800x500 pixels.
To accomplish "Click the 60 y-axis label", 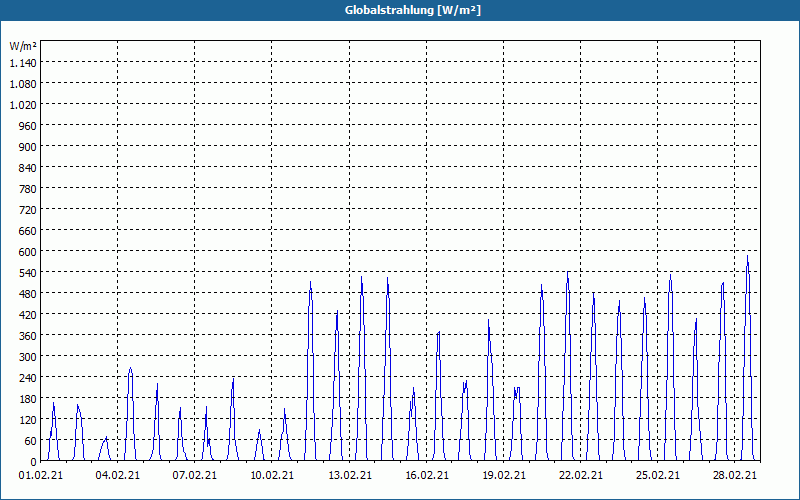I will pyautogui.click(x=31, y=441).
